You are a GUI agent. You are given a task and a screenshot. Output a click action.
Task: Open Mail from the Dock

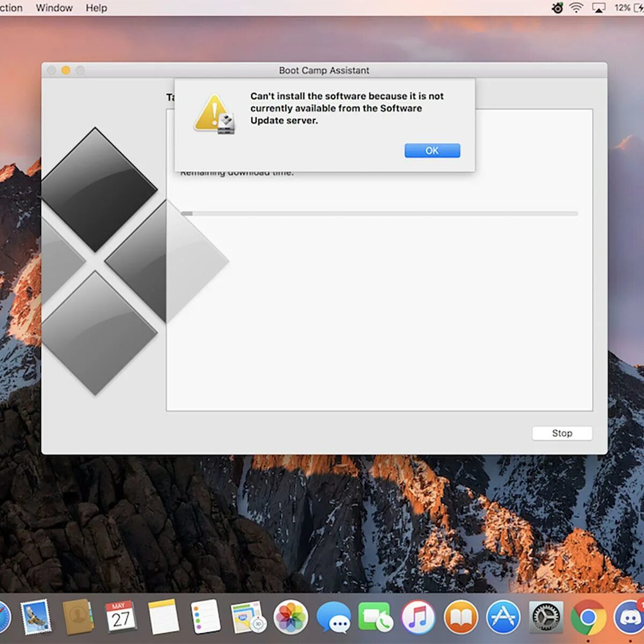pos(36,617)
